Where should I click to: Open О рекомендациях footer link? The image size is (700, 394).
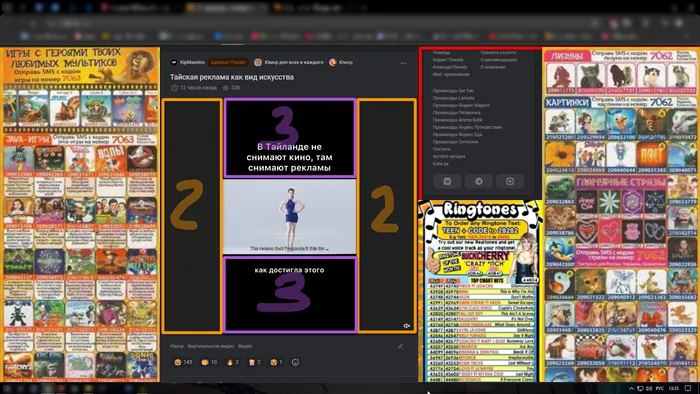coord(499,60)
